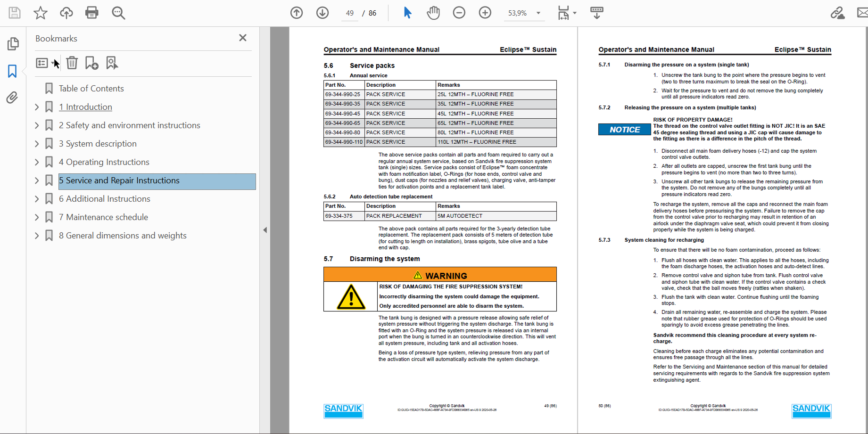
Task: Toggle the Bookmarks panel sidebar button
Action: (x=12, y=71)
